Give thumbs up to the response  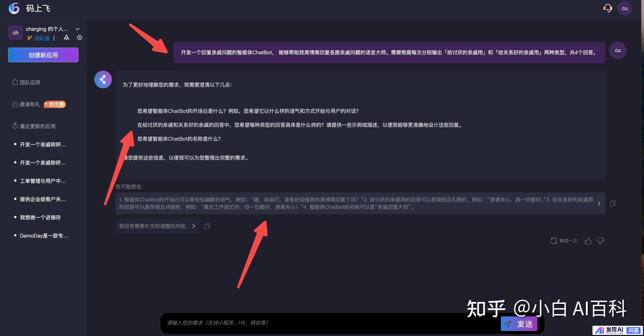tap(588, 241)
